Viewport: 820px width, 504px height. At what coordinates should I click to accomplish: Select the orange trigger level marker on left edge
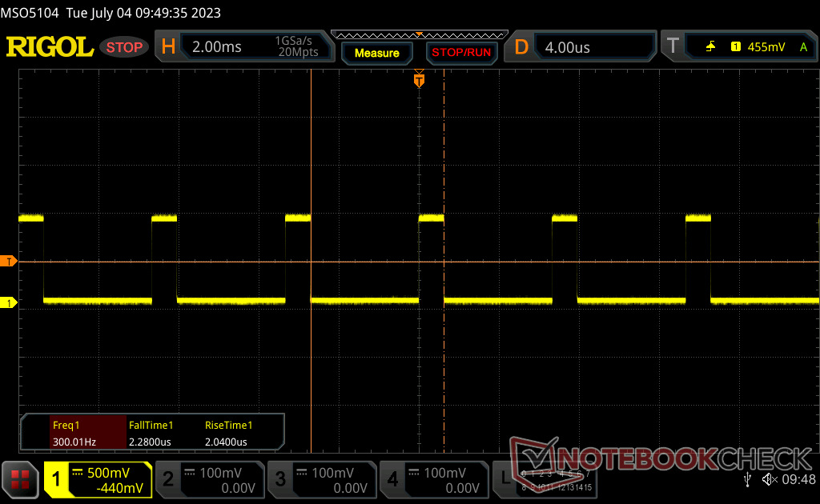pyautogui.click(x=9, y=262)
